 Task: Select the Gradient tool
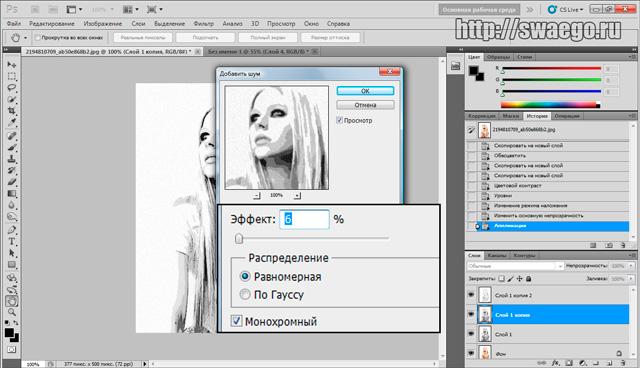coord(11,193)
